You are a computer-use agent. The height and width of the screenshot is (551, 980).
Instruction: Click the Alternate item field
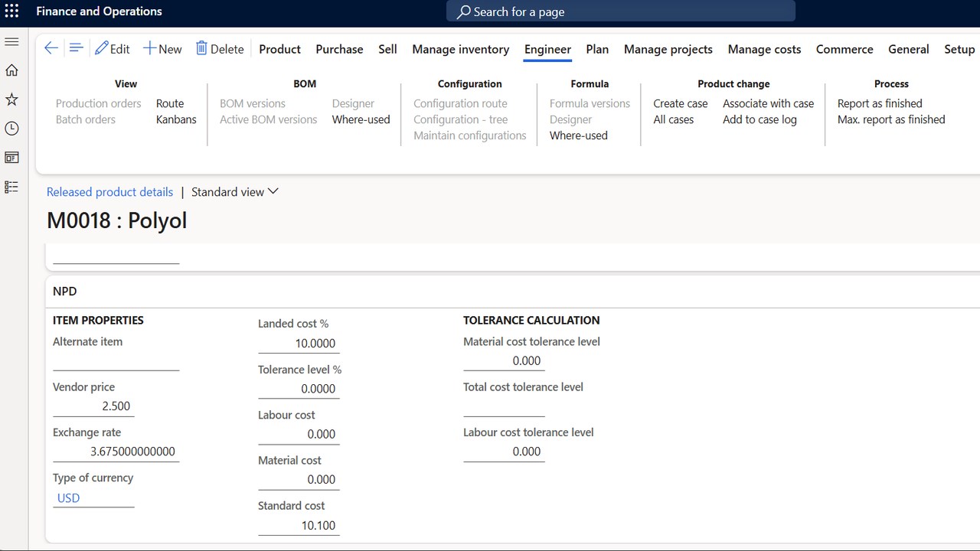(x=116, y=361)
